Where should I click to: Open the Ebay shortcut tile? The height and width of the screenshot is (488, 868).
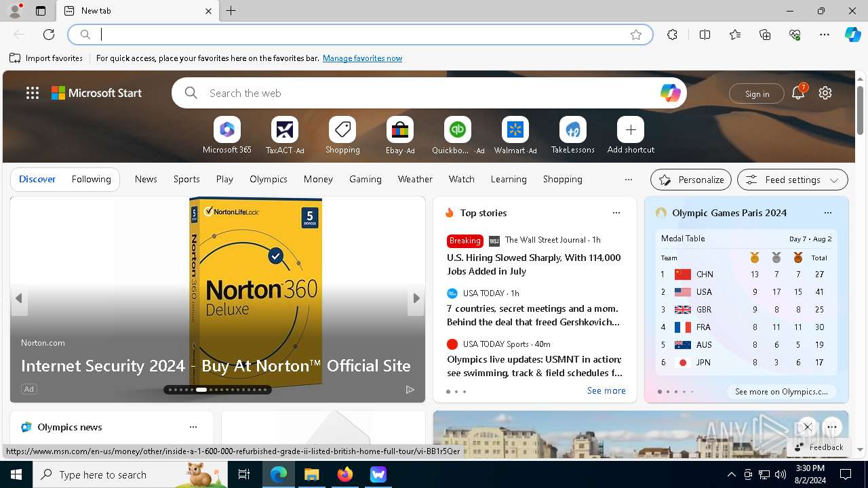400,135
